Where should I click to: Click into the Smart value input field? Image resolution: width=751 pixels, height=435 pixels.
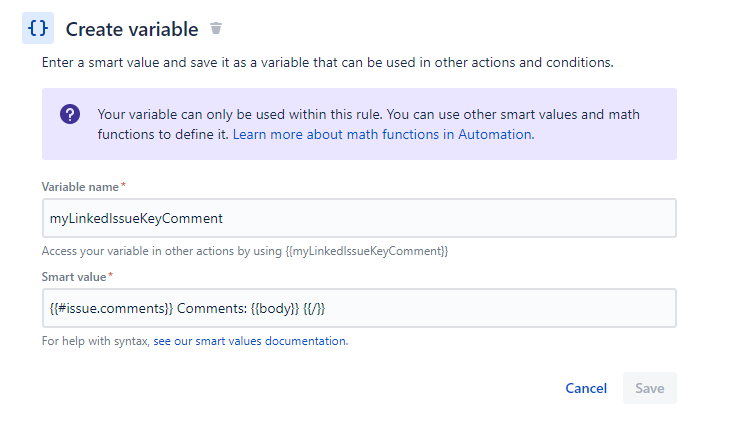(x=359, y=308)
